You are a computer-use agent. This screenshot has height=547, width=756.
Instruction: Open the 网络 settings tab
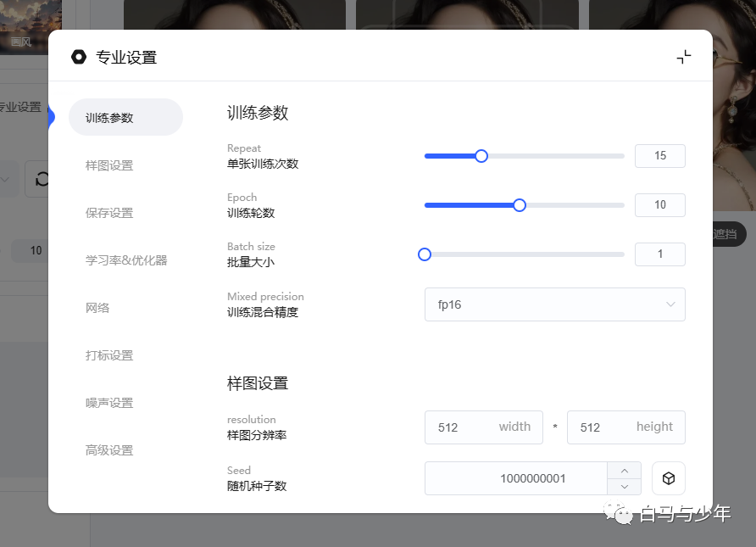(x=97, y=308)
